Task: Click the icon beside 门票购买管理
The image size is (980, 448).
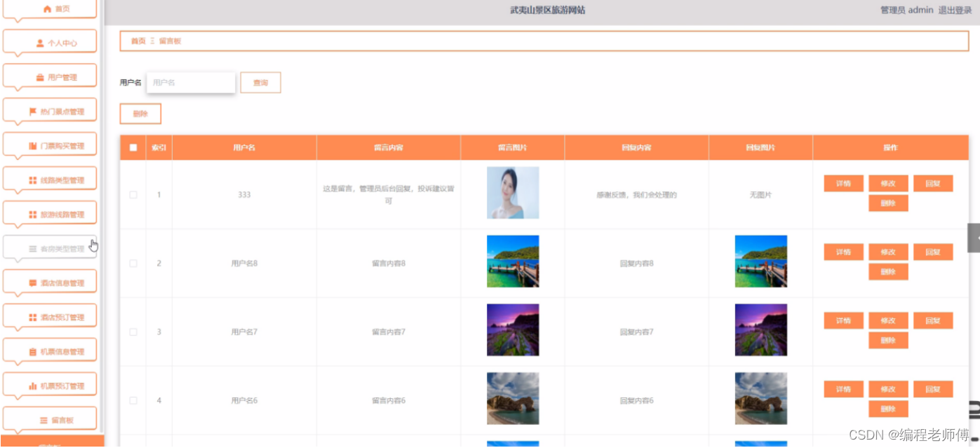Action: [33, 146]
